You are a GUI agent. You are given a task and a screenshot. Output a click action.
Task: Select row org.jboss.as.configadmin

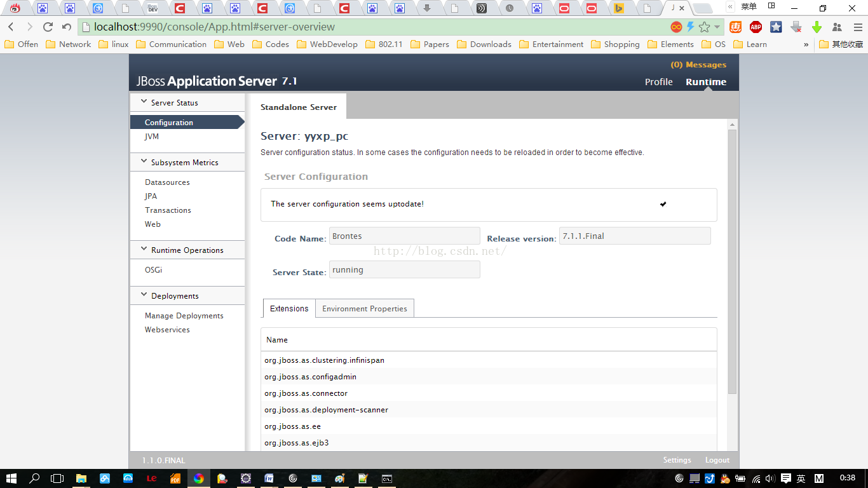pyautogui.click(x=489, y=376)
